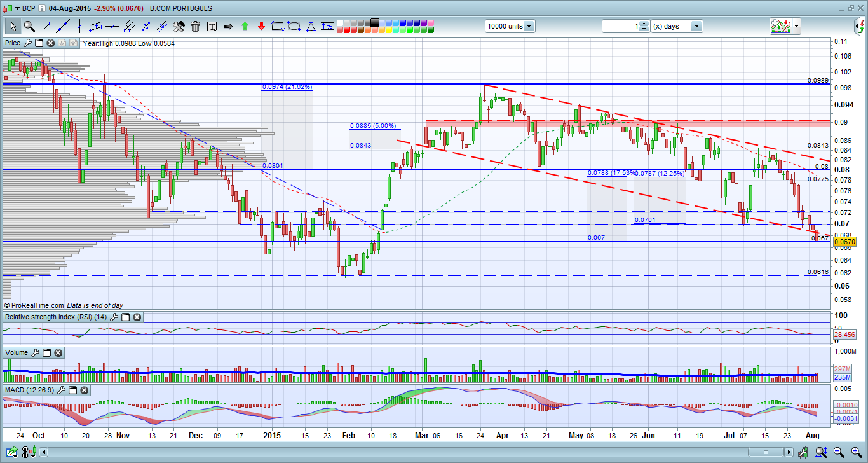
Task: Maximize the RSI indicator panel
Action: point(125,317)
